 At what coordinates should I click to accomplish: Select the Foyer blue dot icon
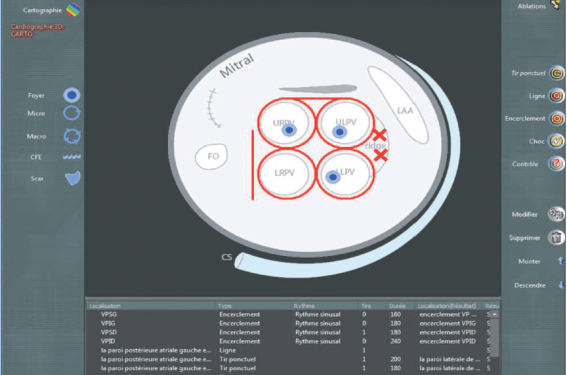pyautogui.click(x=72, y=95)
